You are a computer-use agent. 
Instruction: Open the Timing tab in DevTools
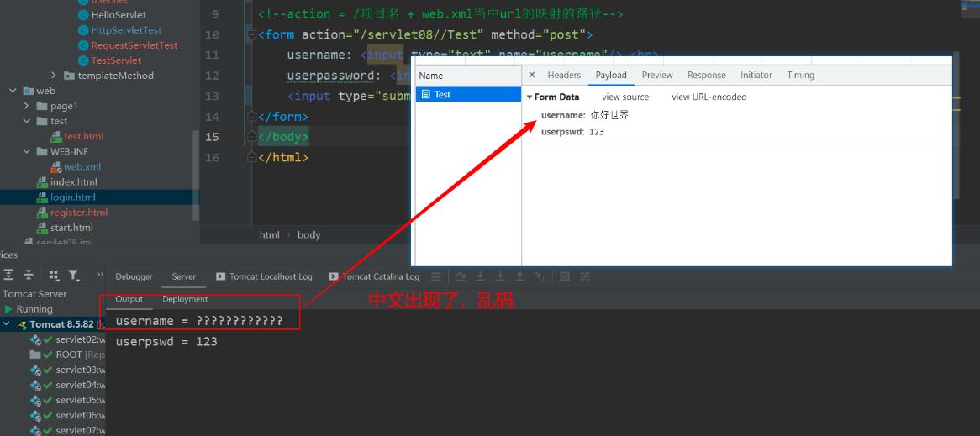click(x=801, y=75)
